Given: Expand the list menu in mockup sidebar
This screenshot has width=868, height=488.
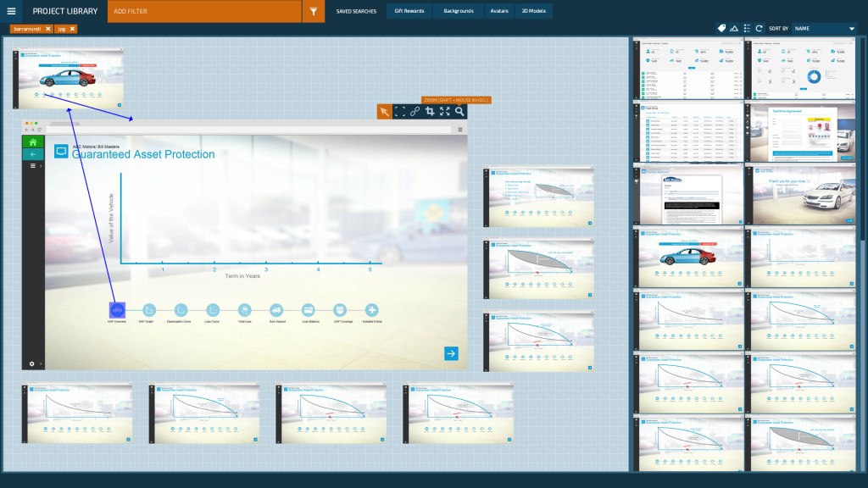Looking at the screenshot, I should tap(33, 166).
